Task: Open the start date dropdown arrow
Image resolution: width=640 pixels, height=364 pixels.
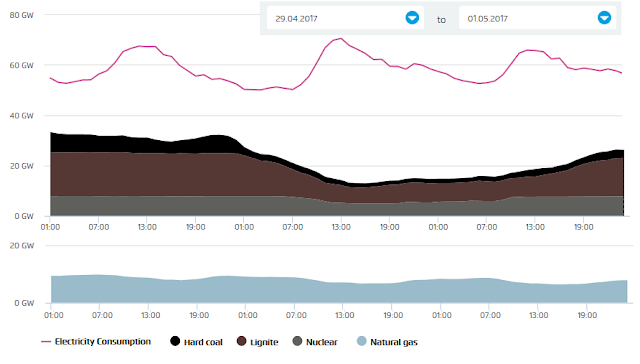Action: (x=412, y=18)
